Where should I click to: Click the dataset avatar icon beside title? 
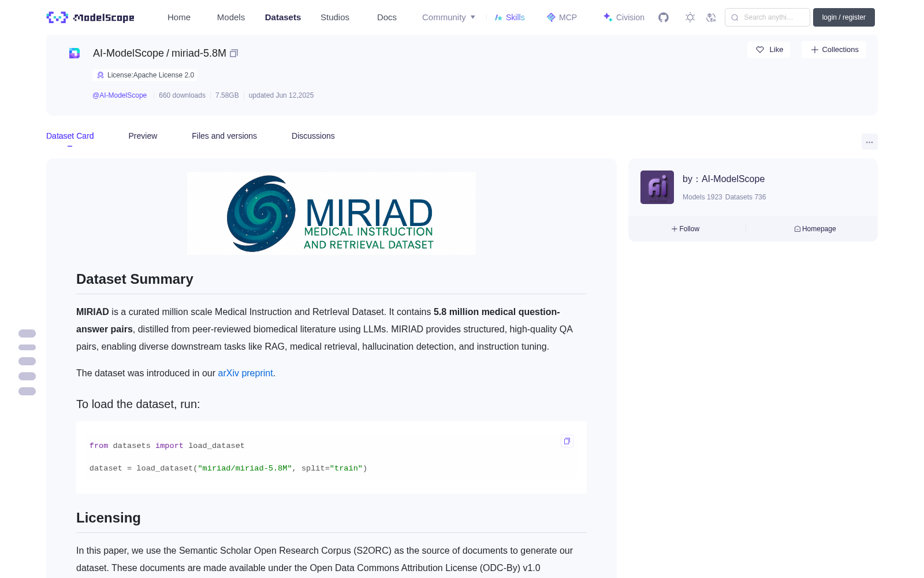(x=74, y=53)
